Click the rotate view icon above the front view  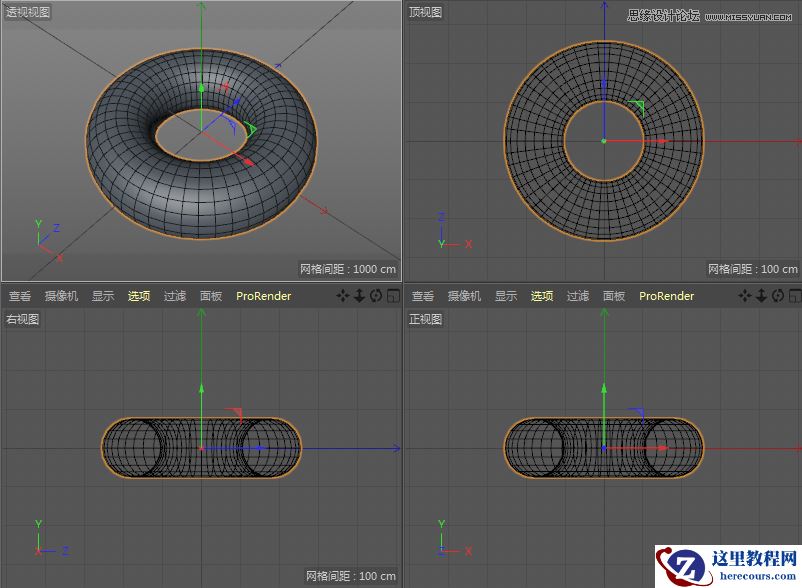click(x=778, y=296)
